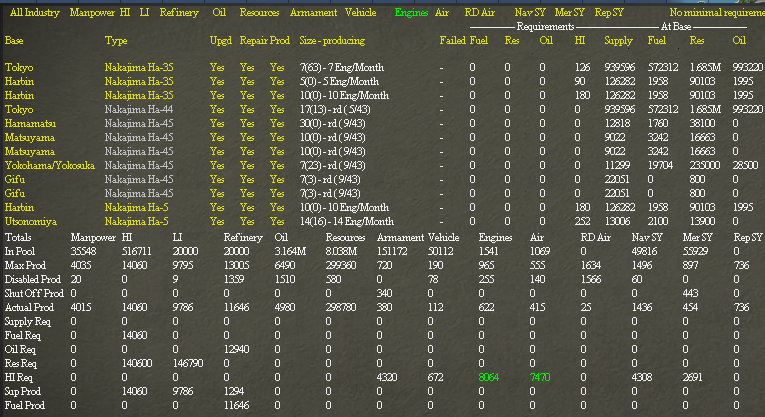Click the Fuel Prod row label
The image size is (765, 417).
point(24,405)
